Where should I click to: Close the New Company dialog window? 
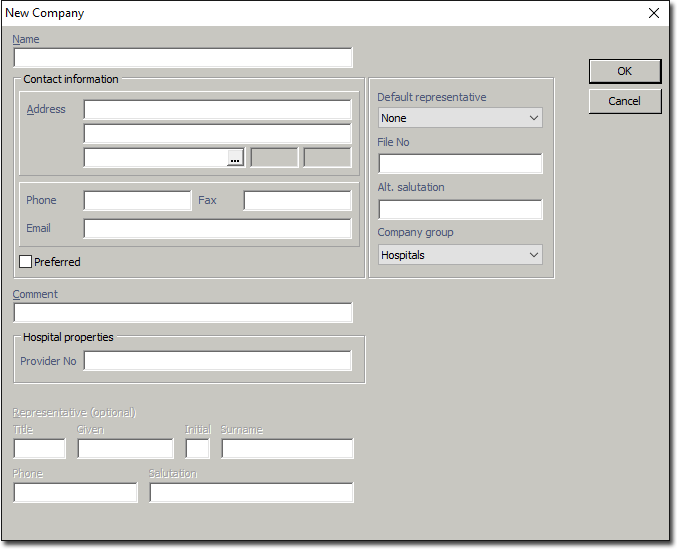(x=654, y=13)
